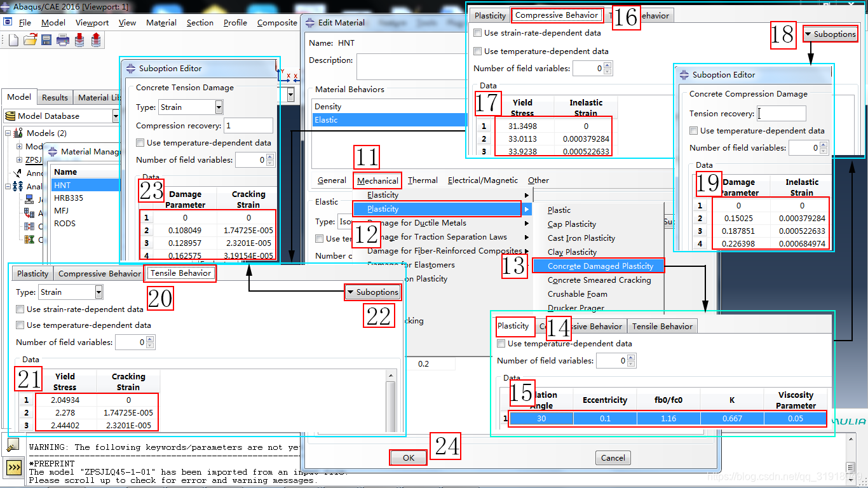Collapse the Models (2) tree node

point(8,133)
